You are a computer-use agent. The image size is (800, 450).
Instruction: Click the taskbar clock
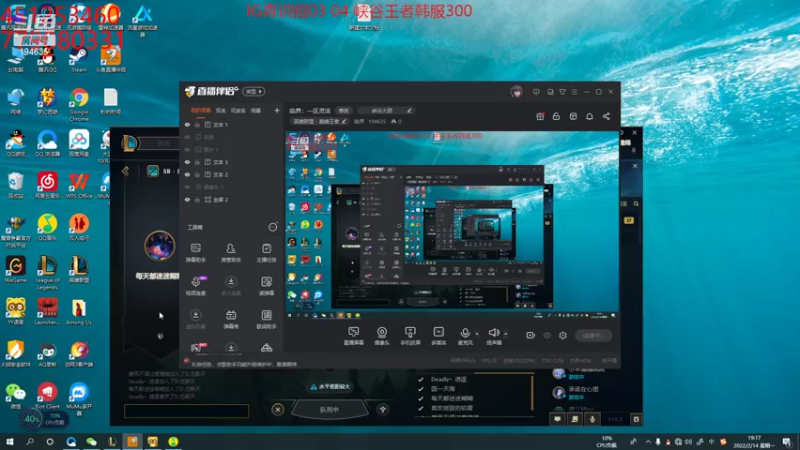756,442
